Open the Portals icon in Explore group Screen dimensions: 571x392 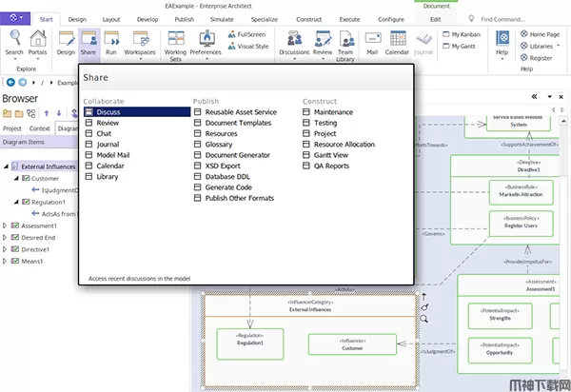point(38,41)
